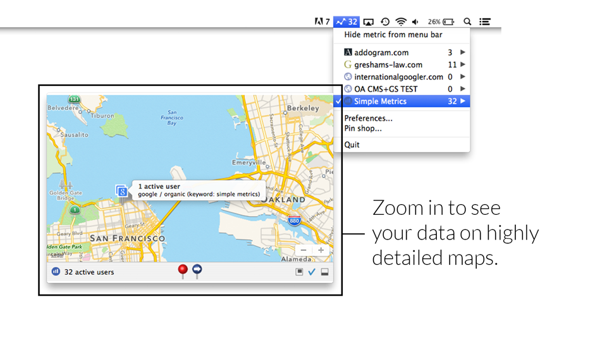Viewport: 607px width, 364px height.
Task: Click the bottom-docked view icon
Action: tap(324, 272)
